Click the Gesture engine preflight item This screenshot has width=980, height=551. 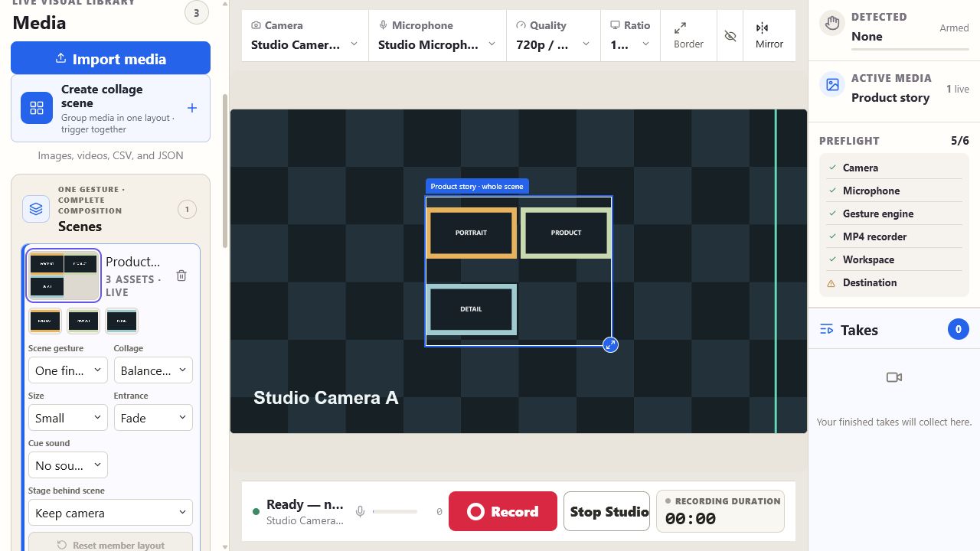pos(894,214)
